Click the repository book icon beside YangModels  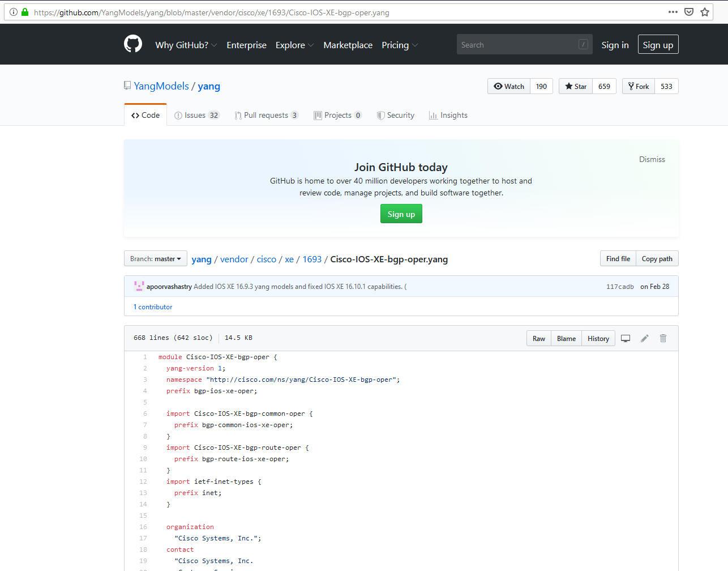[x=127, y=86]
